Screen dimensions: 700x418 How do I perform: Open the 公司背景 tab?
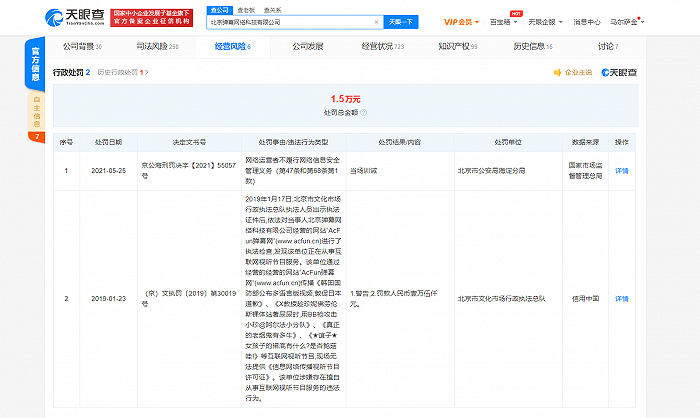tap(83, 46)
